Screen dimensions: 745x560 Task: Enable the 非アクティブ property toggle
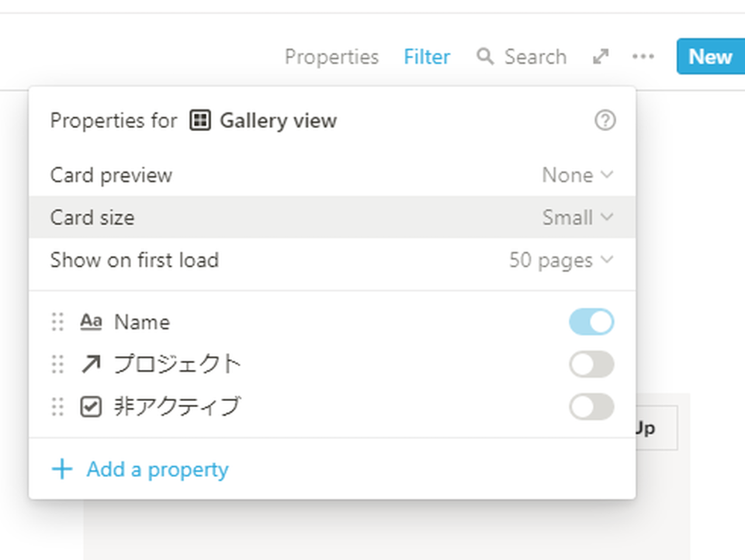pyautogui.click(x=591, y=407)
